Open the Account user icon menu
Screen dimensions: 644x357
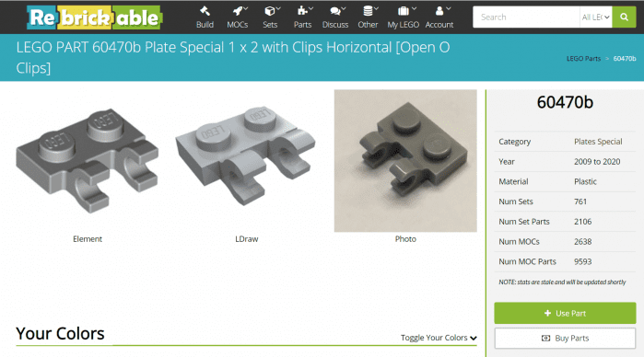pyautogui.click(x=439, y=17)
